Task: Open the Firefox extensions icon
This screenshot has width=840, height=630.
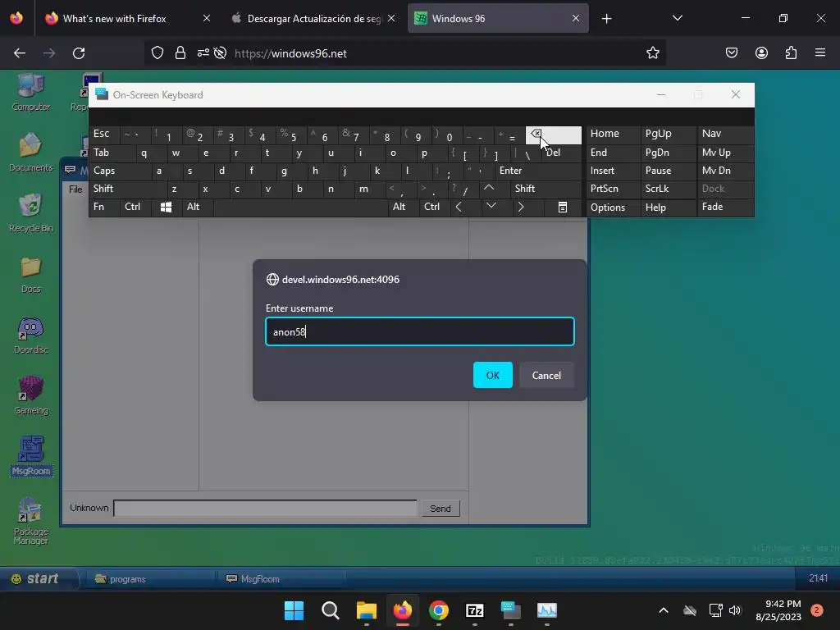Action: pyautogui.click(x=791, y=52)
